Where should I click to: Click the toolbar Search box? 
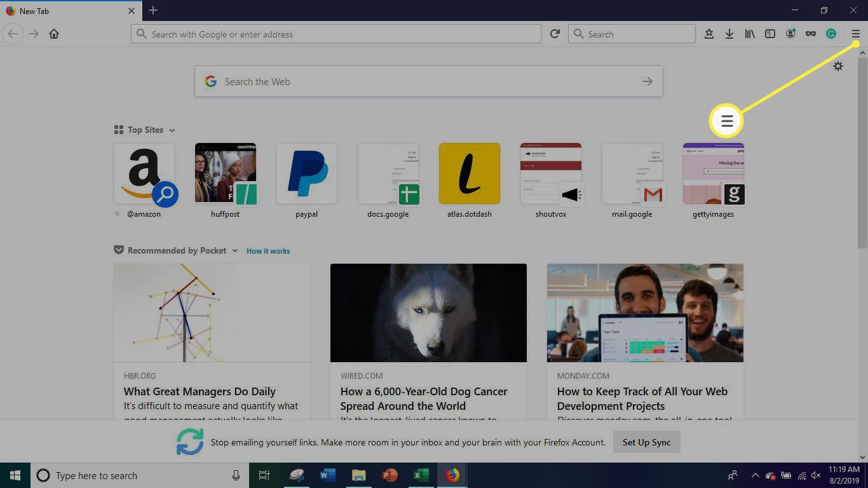[632, 34]
